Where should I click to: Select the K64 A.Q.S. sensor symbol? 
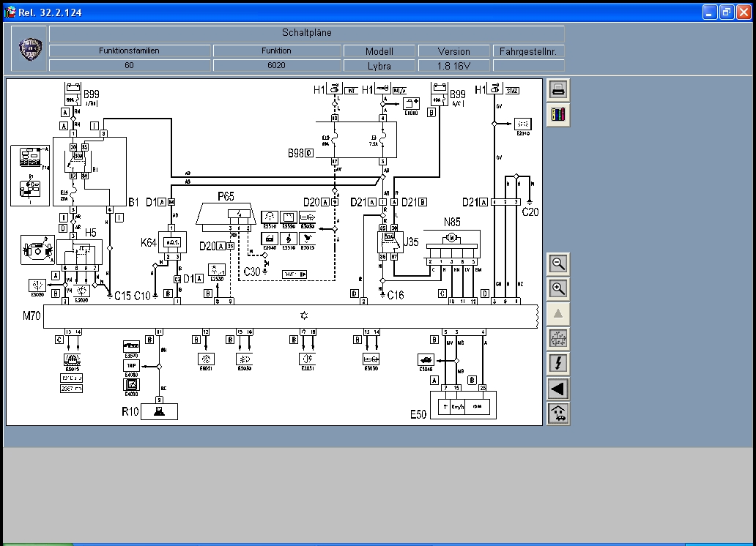tap(172, 242)
